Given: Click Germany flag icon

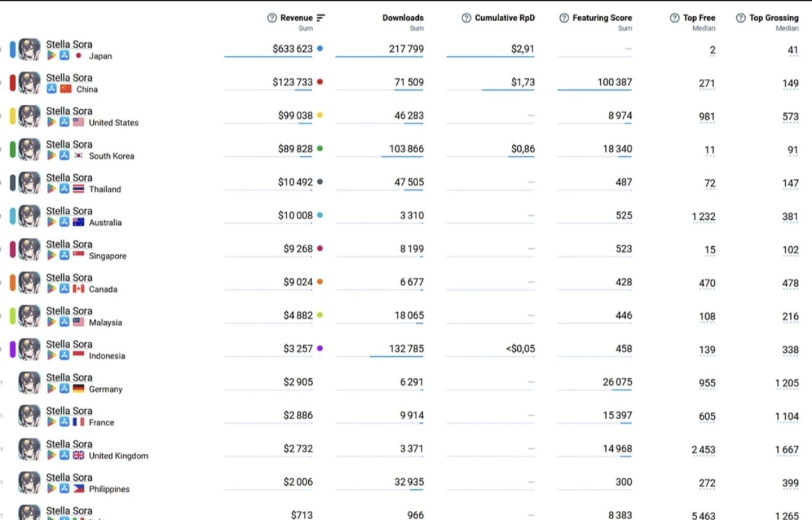Looking at the screenshot, I should (78, 389).
